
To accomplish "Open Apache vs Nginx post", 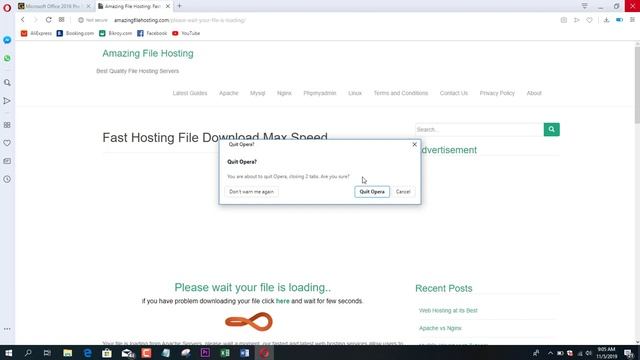I will click(x=440, y=328).
